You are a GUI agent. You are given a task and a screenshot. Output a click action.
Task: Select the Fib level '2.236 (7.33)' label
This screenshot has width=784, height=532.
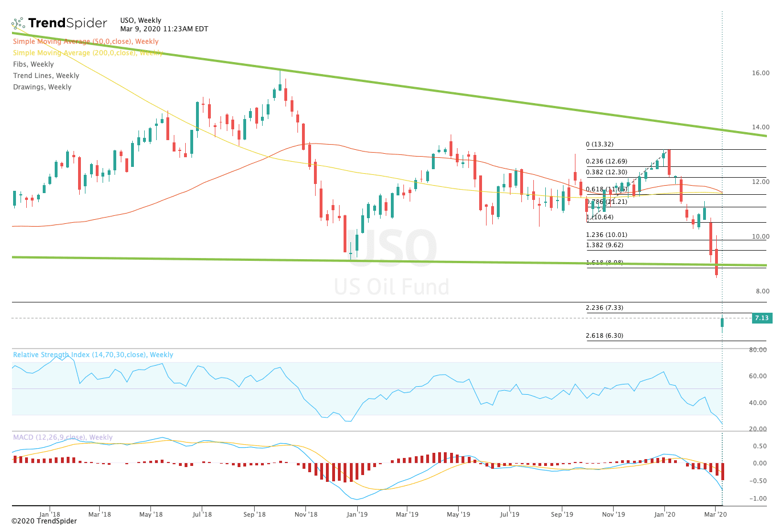pos(605,308)
